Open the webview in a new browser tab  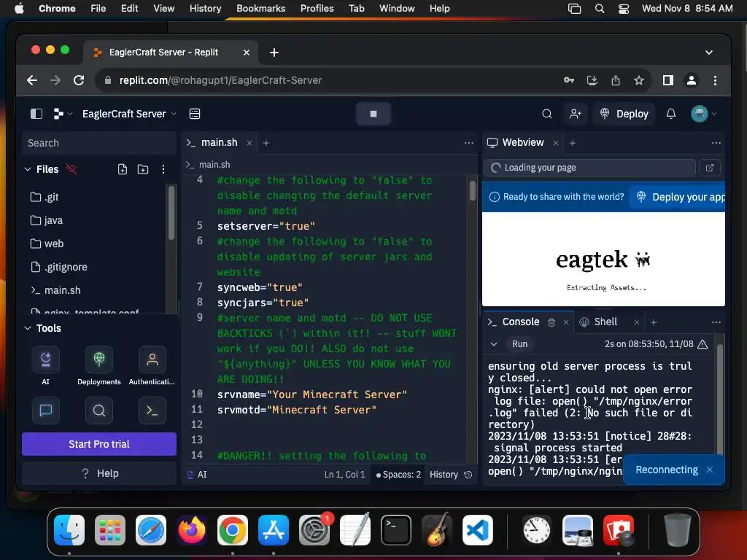[x=709, y=168]
